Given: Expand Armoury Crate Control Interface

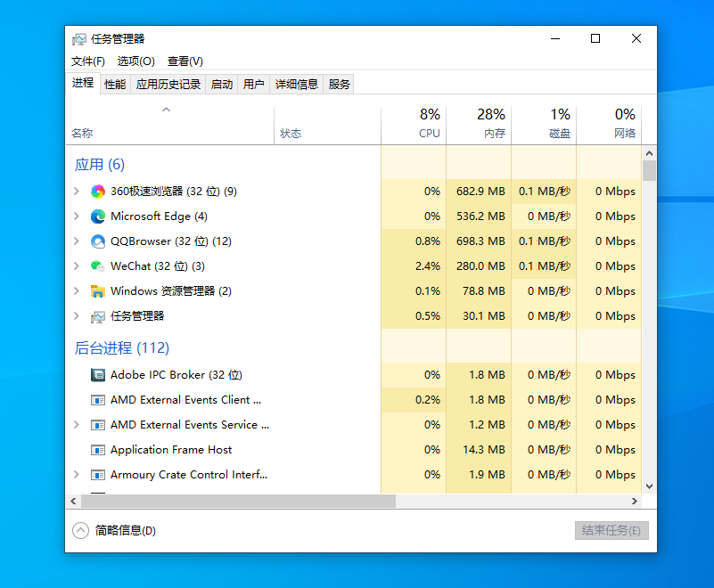Looking at the screenshot, I should coord(77,475).
